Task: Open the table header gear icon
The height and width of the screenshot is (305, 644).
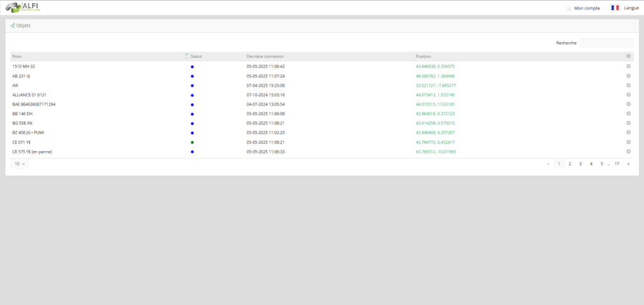Action: [x=628, y=56]
